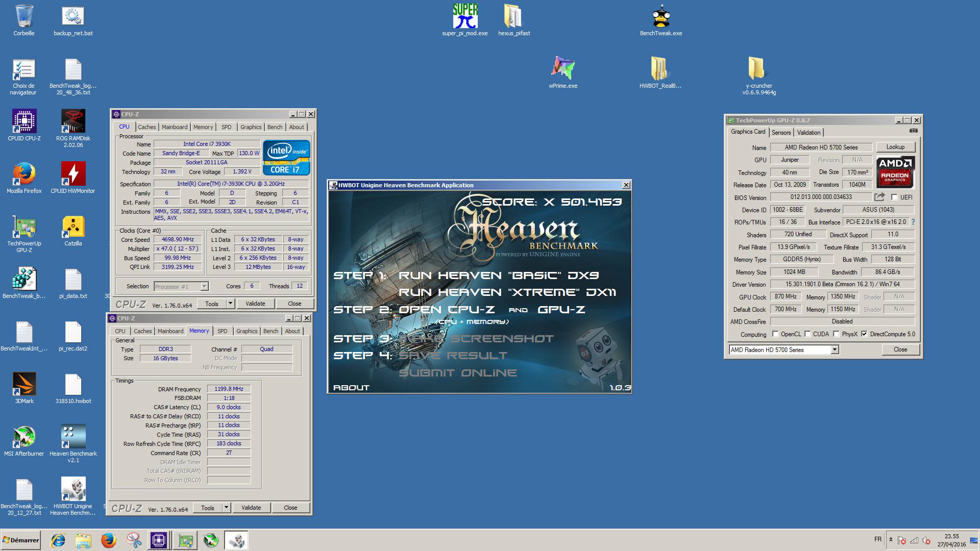The height and width of the screenshot is (551, 980).
Task: Click the FR language indicator in taskbar
Action: (x=878, y=539)
